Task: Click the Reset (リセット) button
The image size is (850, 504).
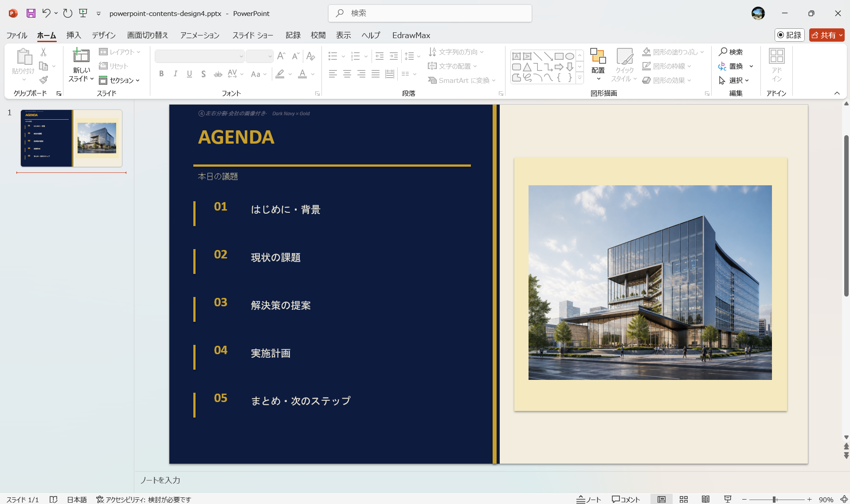Action: (114, 66)
